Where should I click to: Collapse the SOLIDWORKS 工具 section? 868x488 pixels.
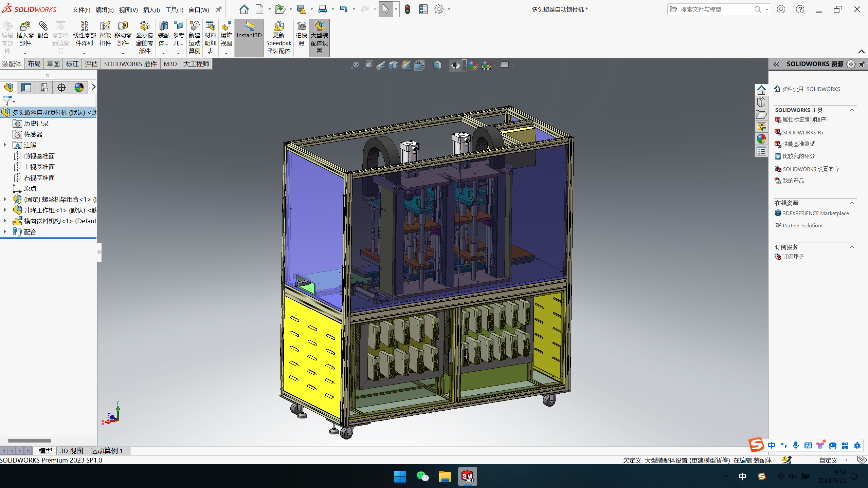pos(852,110)
